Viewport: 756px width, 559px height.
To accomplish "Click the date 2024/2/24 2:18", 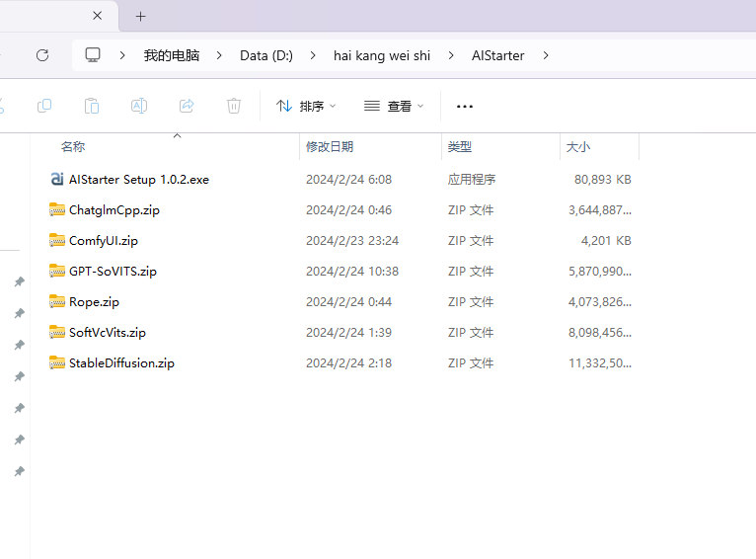I will pyautogui.click(x=348, y=363).
